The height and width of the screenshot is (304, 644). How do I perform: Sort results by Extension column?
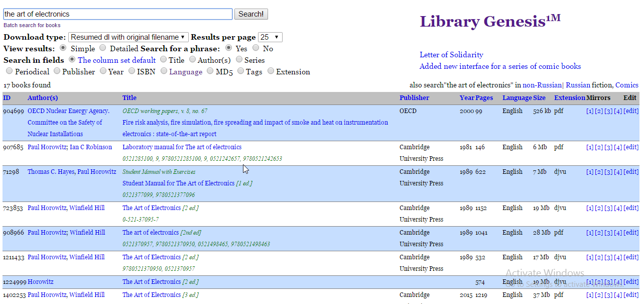point(570,98)
